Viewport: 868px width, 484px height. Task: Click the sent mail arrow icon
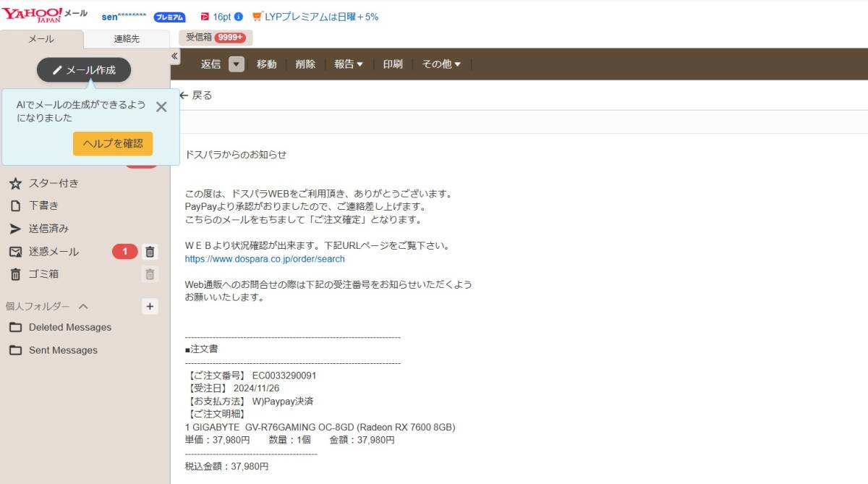15,229
